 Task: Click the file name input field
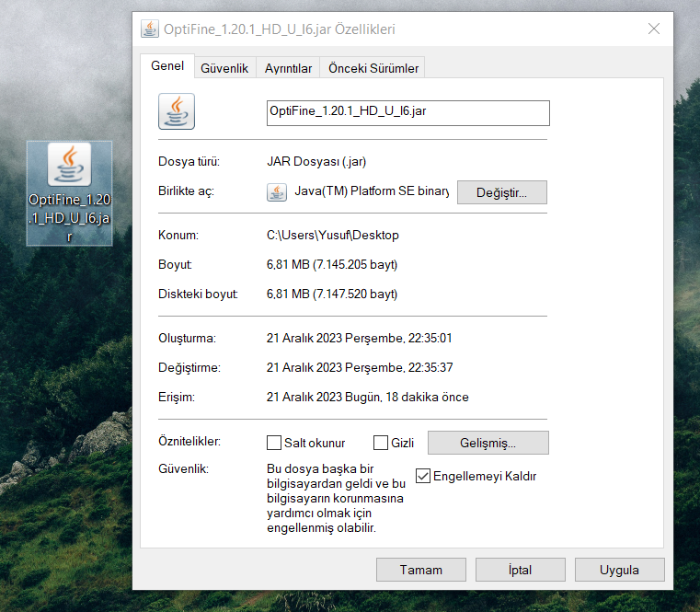[408, 113]
